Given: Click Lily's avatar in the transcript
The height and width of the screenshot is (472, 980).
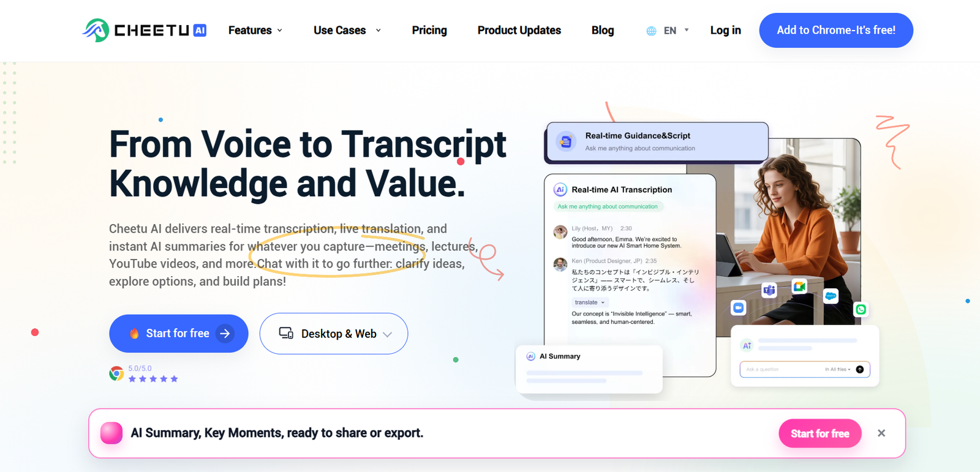Looking at the screenshot, I should [x=560, y=232].
